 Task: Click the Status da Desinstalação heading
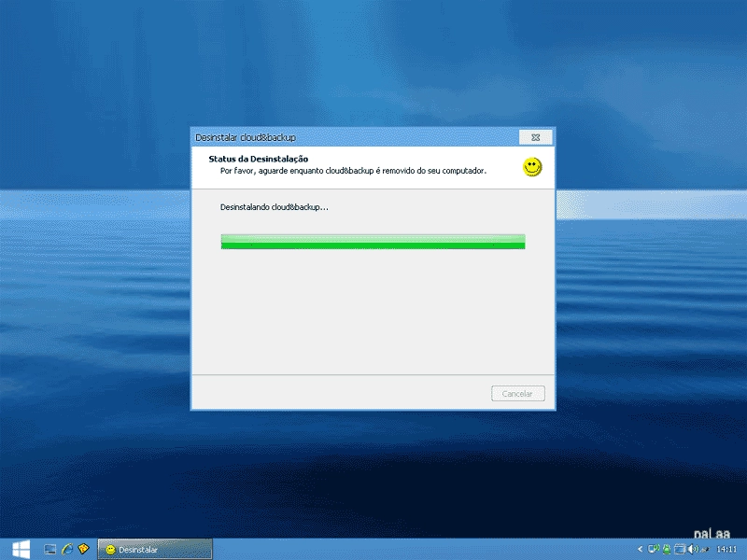tap(259, 159)
